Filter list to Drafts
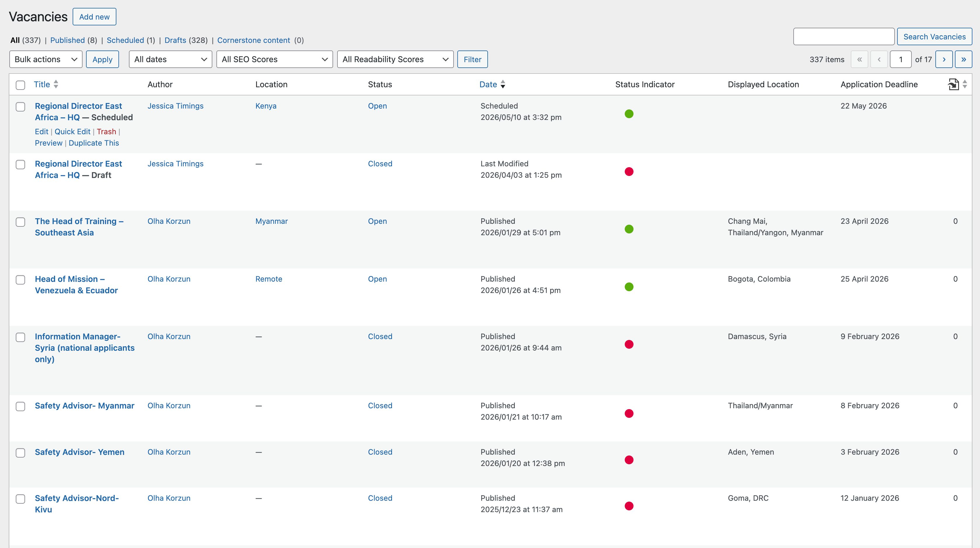This screenshot has width=980, height=548. [175, 40]
